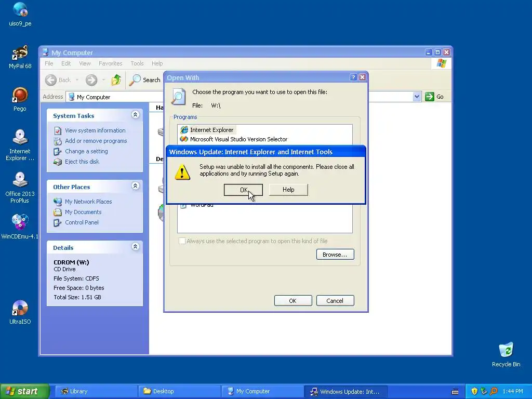Close the Open With dialog
The image size is (532, 399).
tap(362, 77)
